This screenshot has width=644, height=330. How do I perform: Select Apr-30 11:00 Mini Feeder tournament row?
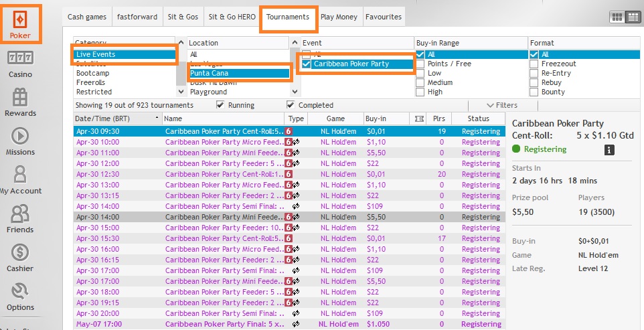pyautogui.click(x=290, y=153)
